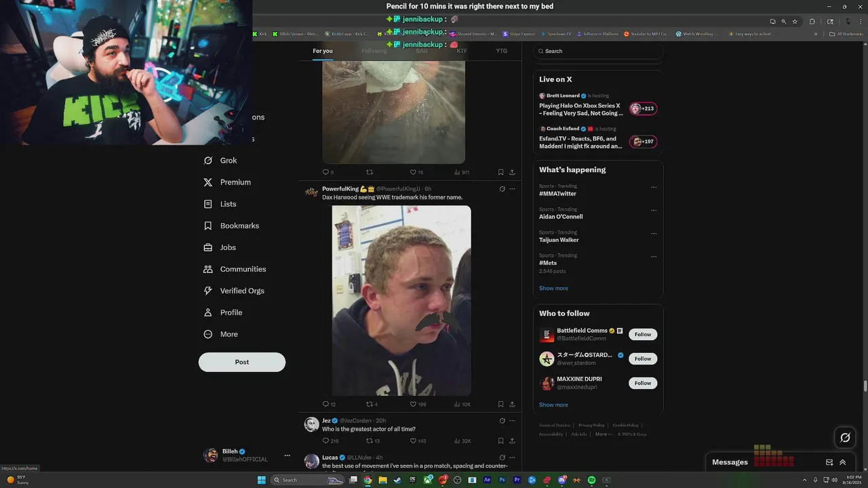Switch to the For you tab

point(323,51)
